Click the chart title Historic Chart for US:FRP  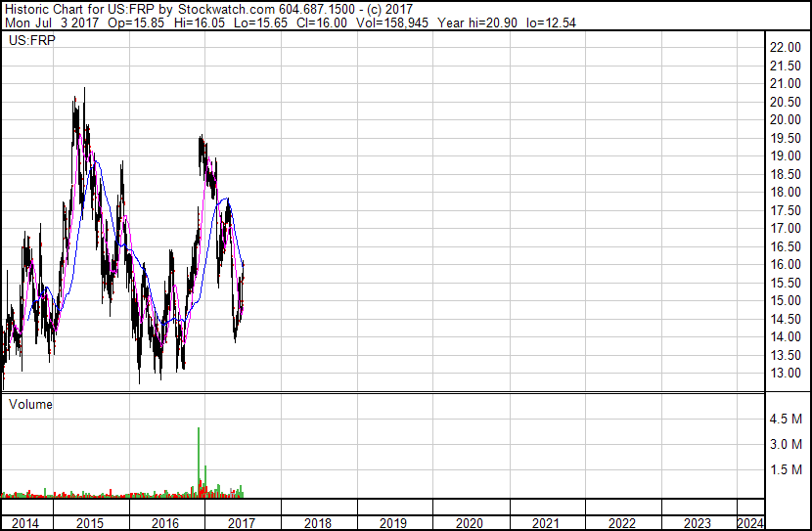click(79, 10)
